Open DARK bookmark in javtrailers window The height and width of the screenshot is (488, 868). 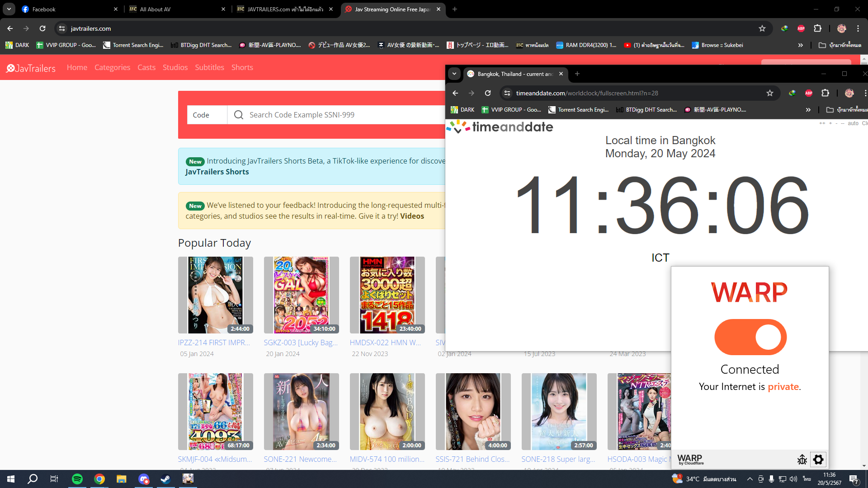(17, 45)
